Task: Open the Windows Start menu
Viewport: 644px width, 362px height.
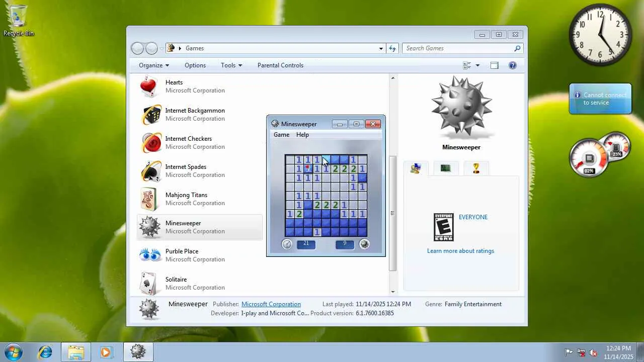Action: point(14,352)
